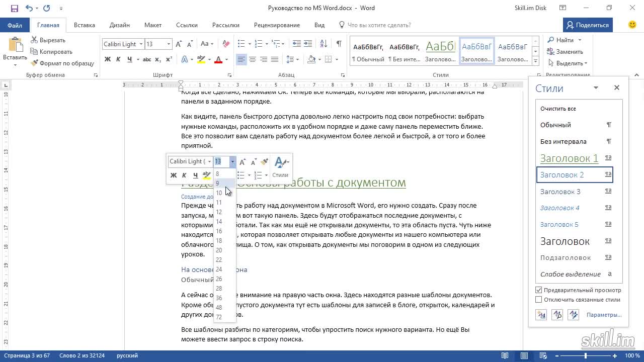Open the Дизайн ribbon tab
This screenshot has width=644, height=362.
click(120, 25)
